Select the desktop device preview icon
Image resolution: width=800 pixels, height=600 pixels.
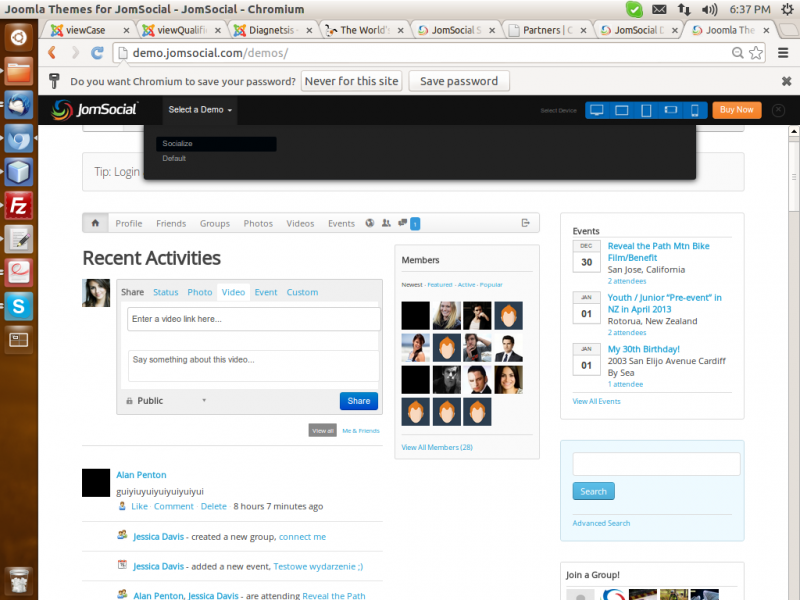pos(596,110)
